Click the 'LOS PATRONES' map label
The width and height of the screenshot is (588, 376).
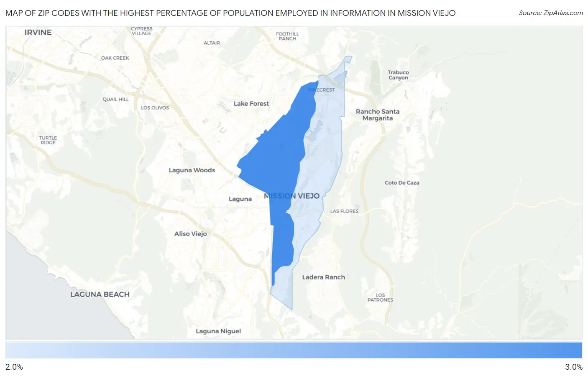pyautogui.click(x=380, y=297)
